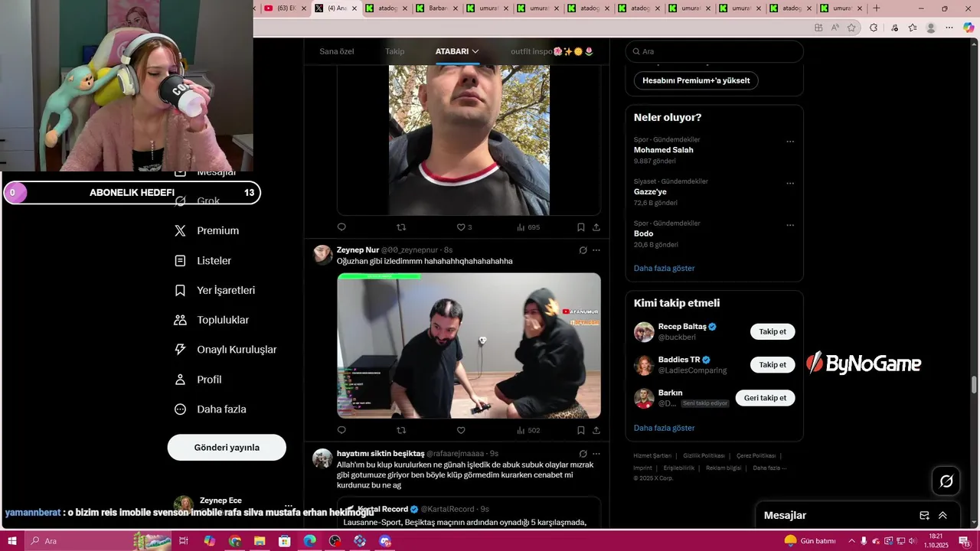Expand the ATABARI list chevron
980x551 pixels.
pyautogui.click(x=475, y=51)
